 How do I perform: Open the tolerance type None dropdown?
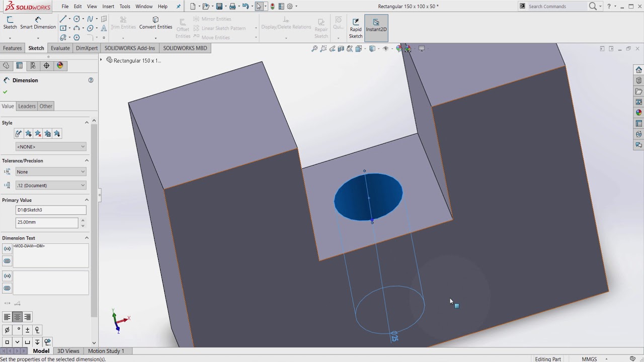[51, 172]
